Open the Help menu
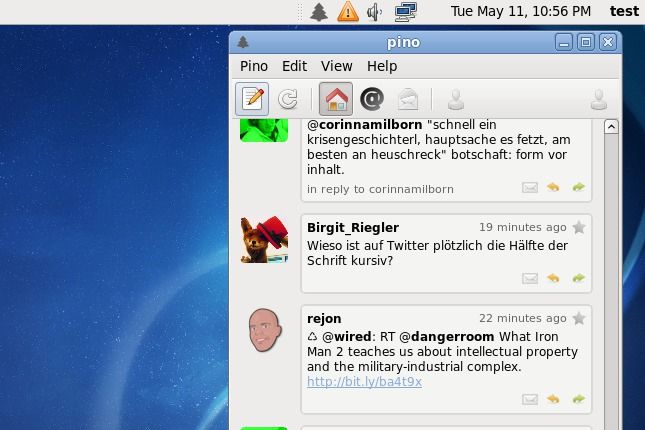The width and height of the screenshot is (645, 430). [382, 66]
